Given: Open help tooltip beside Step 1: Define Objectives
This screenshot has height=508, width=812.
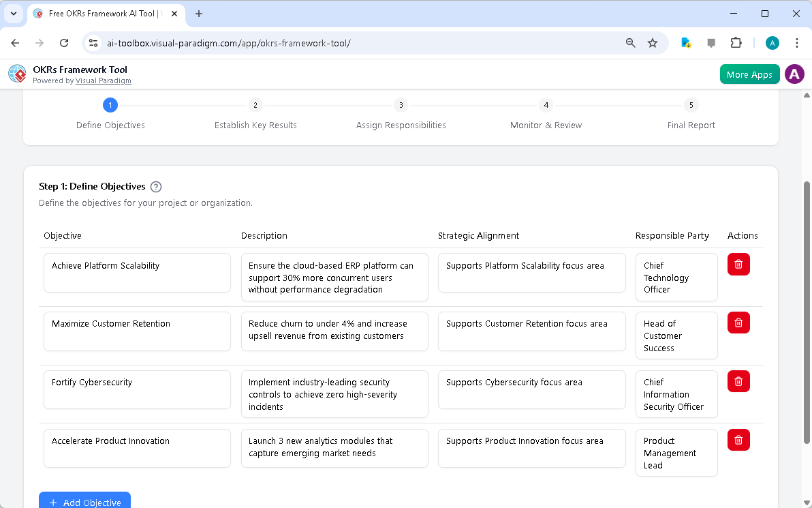Looking at the screenshot, I should point(156,186).
